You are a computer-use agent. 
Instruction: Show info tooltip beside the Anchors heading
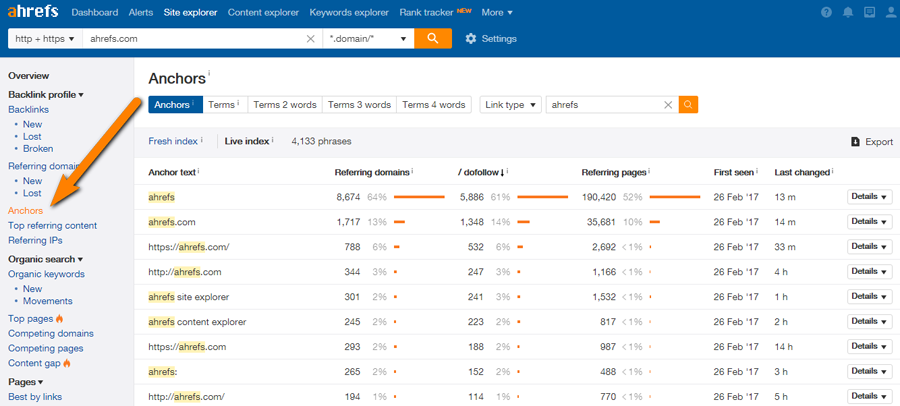pos(209,73)
